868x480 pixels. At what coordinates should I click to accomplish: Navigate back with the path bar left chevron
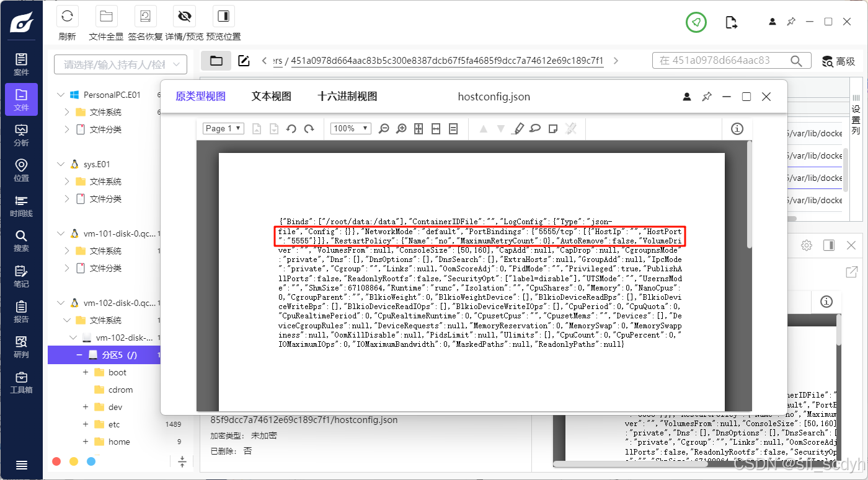pyautogui.click(x=265, y=61)
